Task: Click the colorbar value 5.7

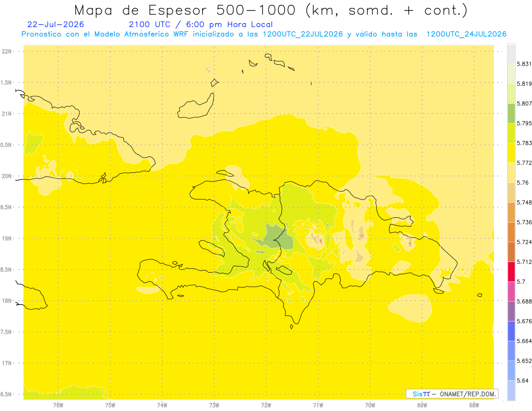Action: 521,282
